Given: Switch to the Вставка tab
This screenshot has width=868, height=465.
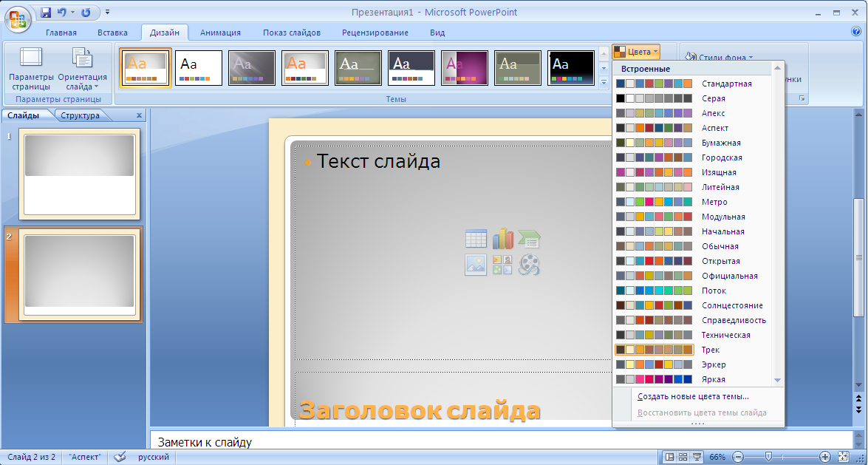Looking at the screenshot, I should coord(112,33).
